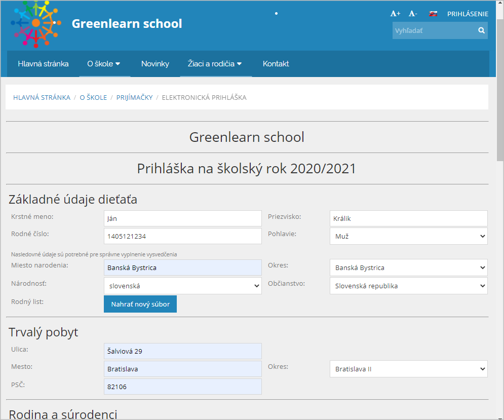The width and height of the screenshot is (504, 420).
Task: Click the PRIHLÁSENIE login link
Action: click(x=468, y=14)
